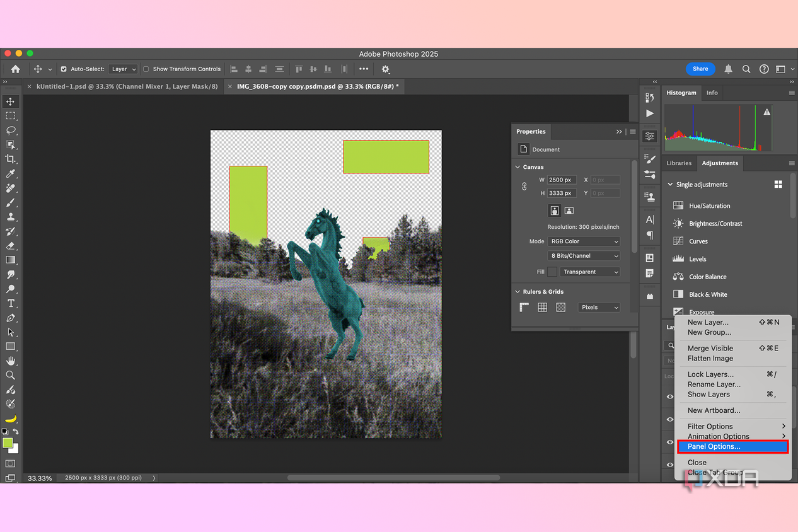Select Merge Visible in the menu
This screenshot has height=532, width=798.
(732, 348)
